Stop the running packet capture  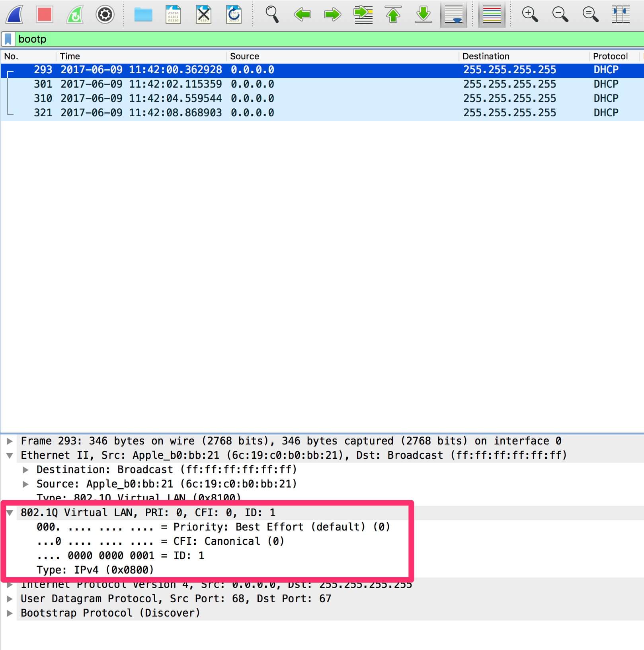[x=45, y=14]
